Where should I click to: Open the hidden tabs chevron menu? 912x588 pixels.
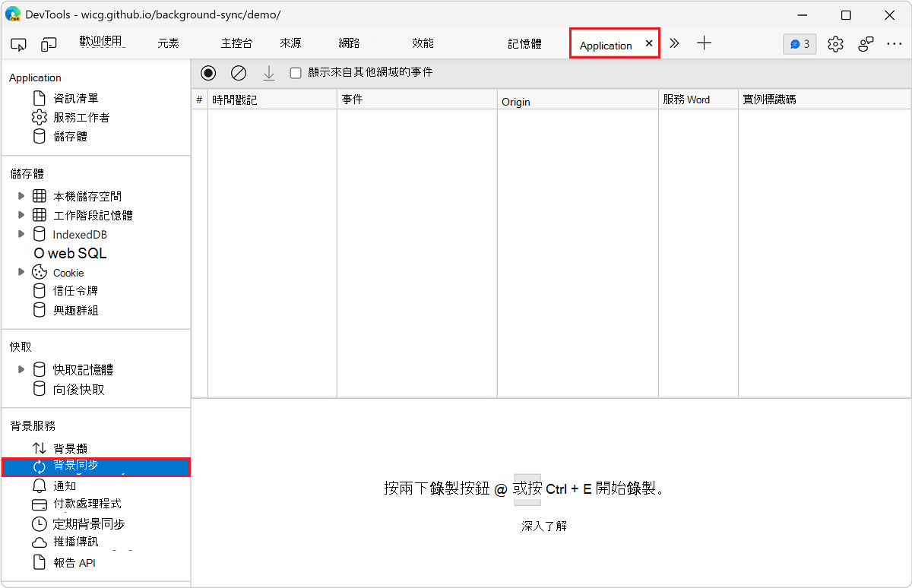(x=674, y=43)
